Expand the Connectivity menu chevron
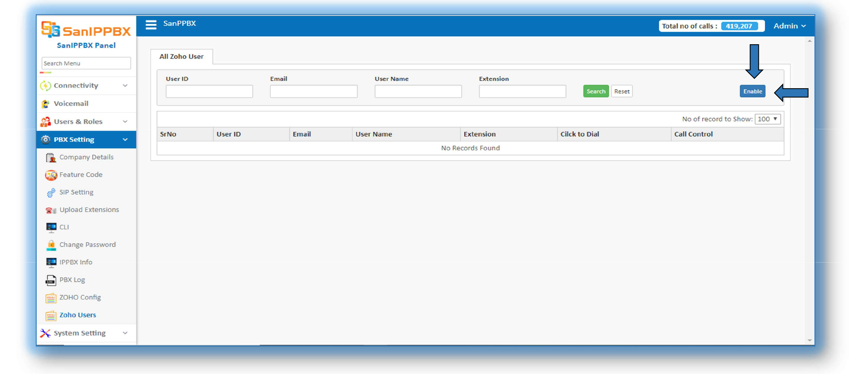This screenshot has width=868, height=374. [x=125, y=86]
